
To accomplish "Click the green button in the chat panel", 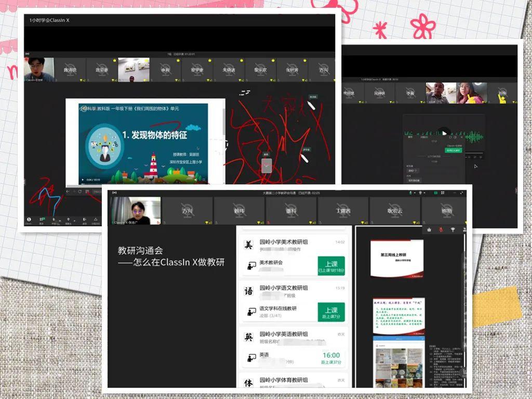I will 453,151.
